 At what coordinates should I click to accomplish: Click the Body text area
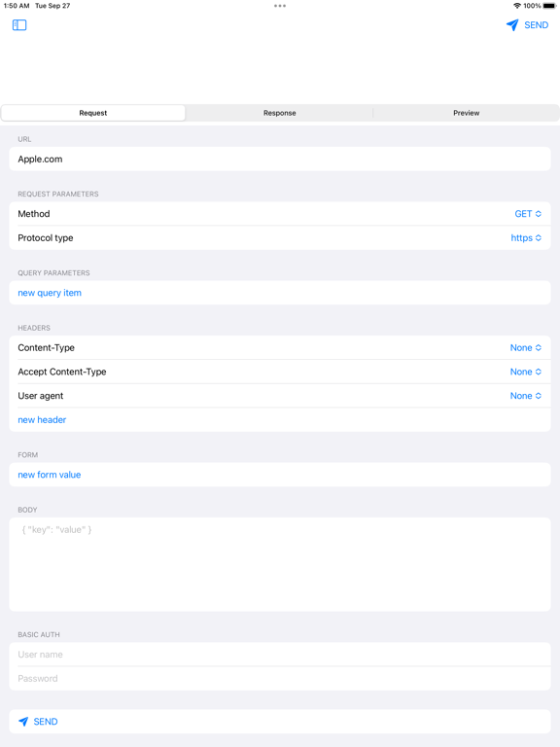pyautogui.click(x=280, y=564)
